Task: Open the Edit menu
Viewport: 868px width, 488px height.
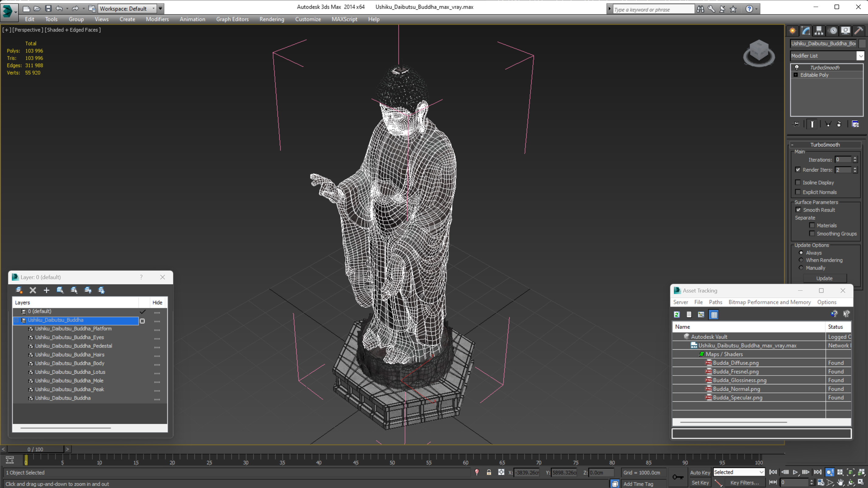Action: tap(29, 19)
